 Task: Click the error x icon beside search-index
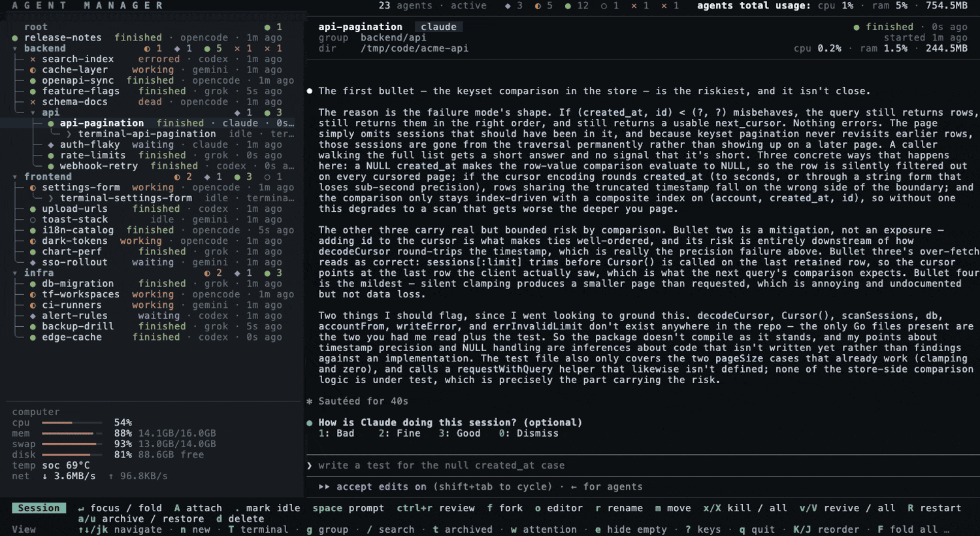click(33, 59)
